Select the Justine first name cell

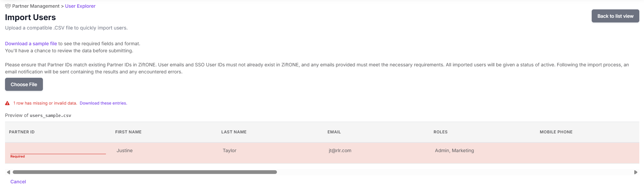pyautogui.click(x=125, y=151)
